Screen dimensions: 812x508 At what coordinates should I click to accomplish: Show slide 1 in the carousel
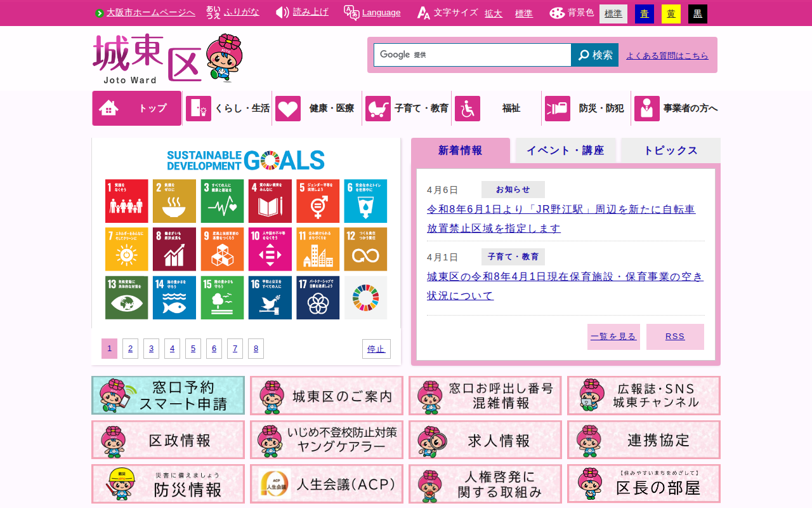point(109,349)
